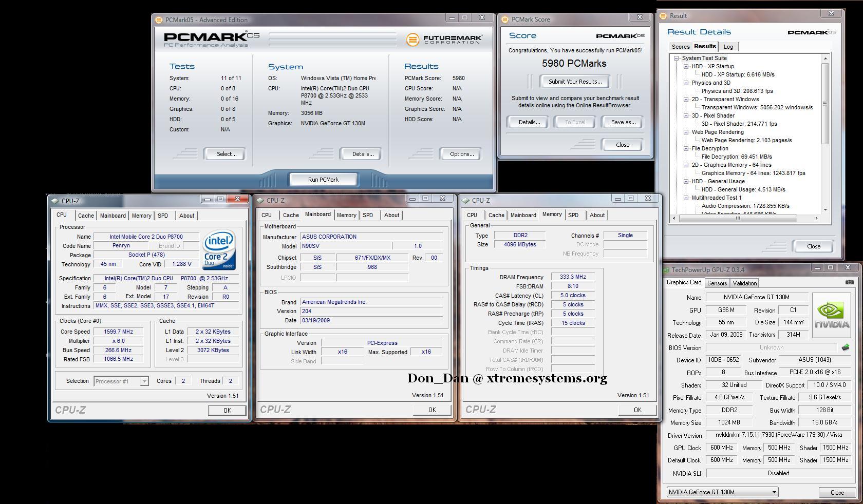Click the Result tree horizontal scrollbar thumb
This screenshot has height=504, width=863.
[738, 219]
